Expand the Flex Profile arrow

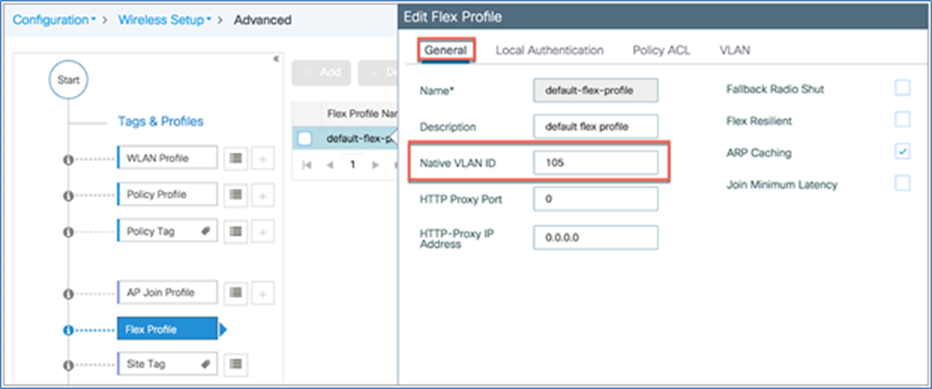pos(223,329)
